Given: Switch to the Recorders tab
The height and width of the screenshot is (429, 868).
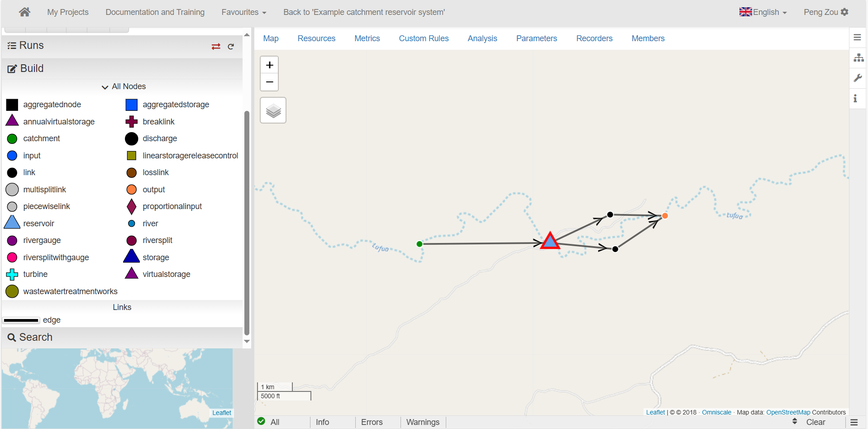Looking at the screenshot, I should (x=594, y=38).
